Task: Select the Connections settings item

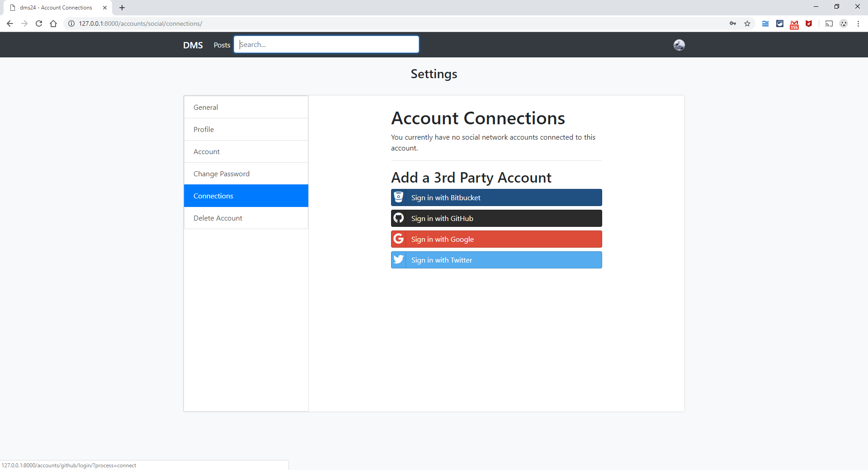Action: (246, 196)
